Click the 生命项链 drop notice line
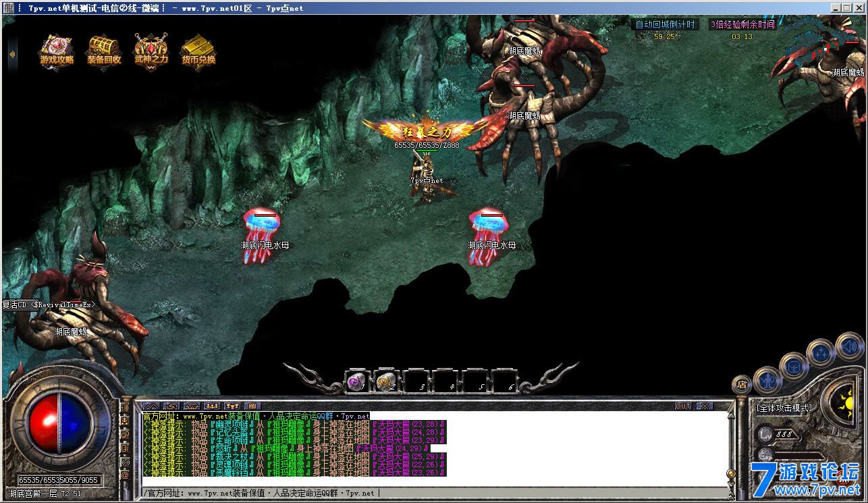 [294, 441]
